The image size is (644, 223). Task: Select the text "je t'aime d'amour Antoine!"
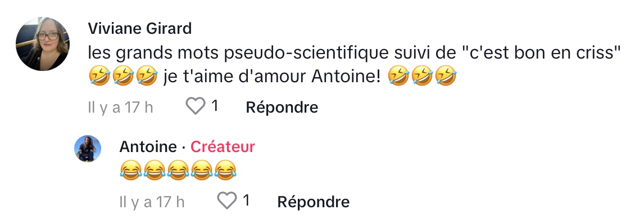(x=273, y=77)
